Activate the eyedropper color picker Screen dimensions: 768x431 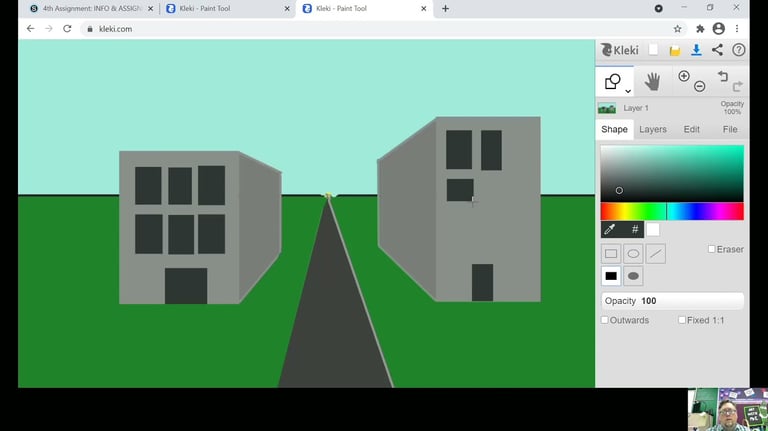pos(610,229)
